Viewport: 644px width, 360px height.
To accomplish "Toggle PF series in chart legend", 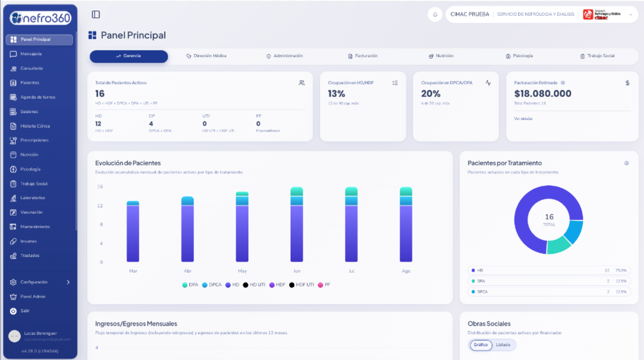I will click(324, 285).
